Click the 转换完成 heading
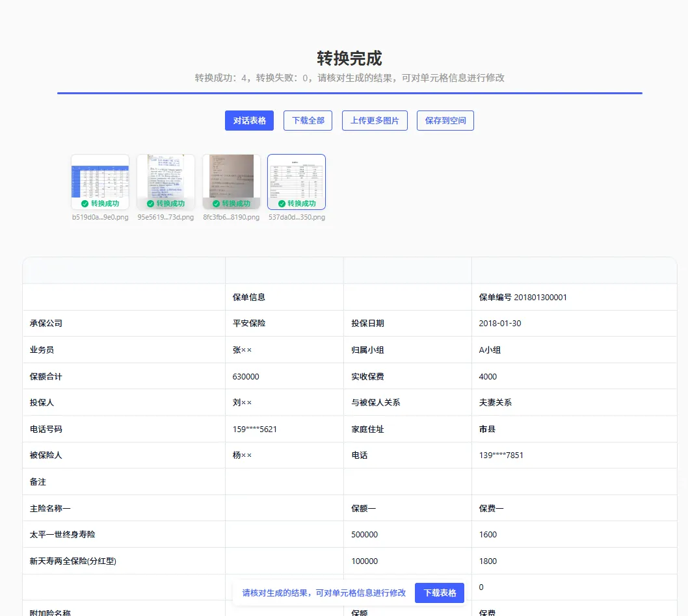 349,58
